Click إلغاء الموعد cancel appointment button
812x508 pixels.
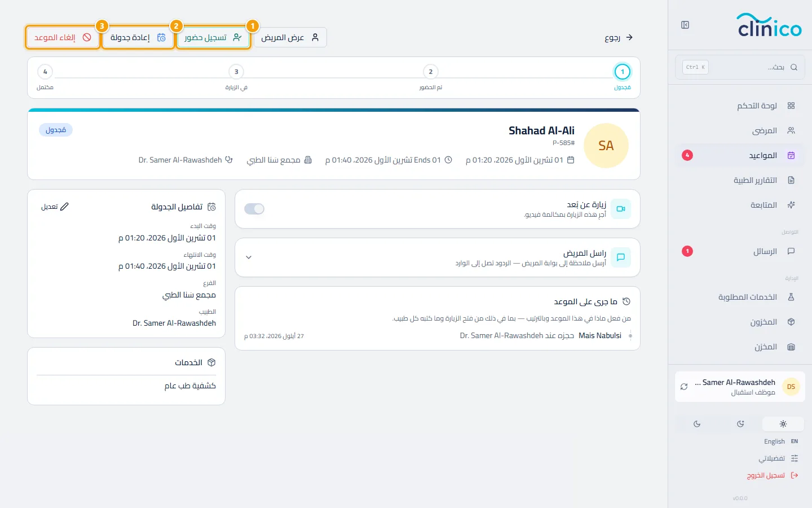[x=63, y=37]
